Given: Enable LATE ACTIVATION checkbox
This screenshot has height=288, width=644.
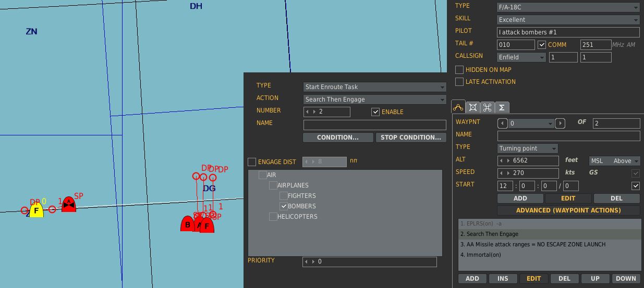Looking at the screenshot, I should coord(459,82).
